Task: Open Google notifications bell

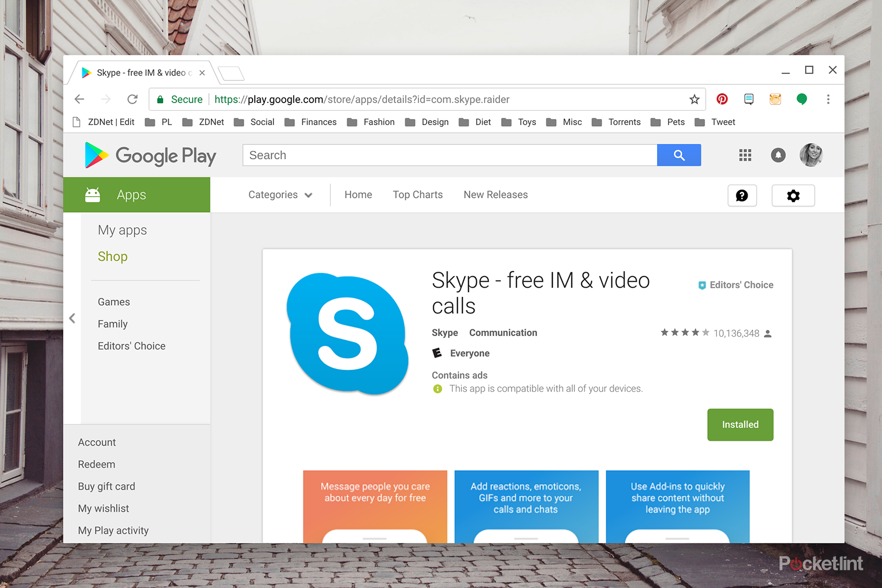Action: point(778,155)
